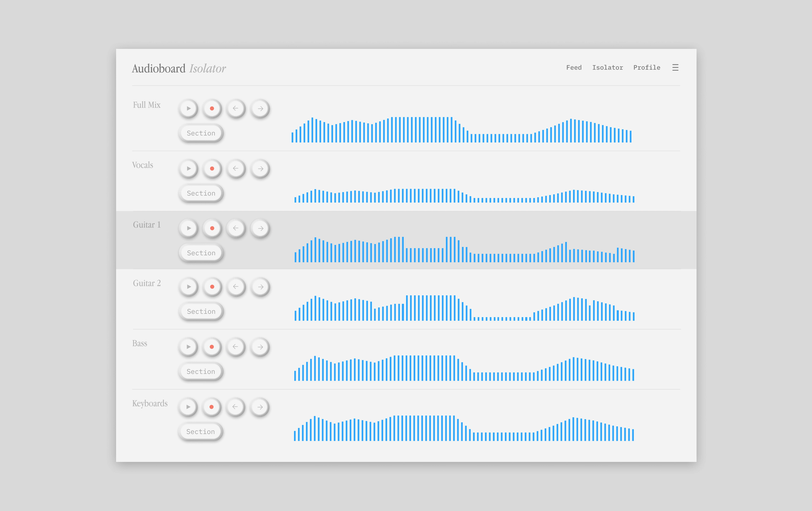Play the Full Mix track

[x=188, y=108]
